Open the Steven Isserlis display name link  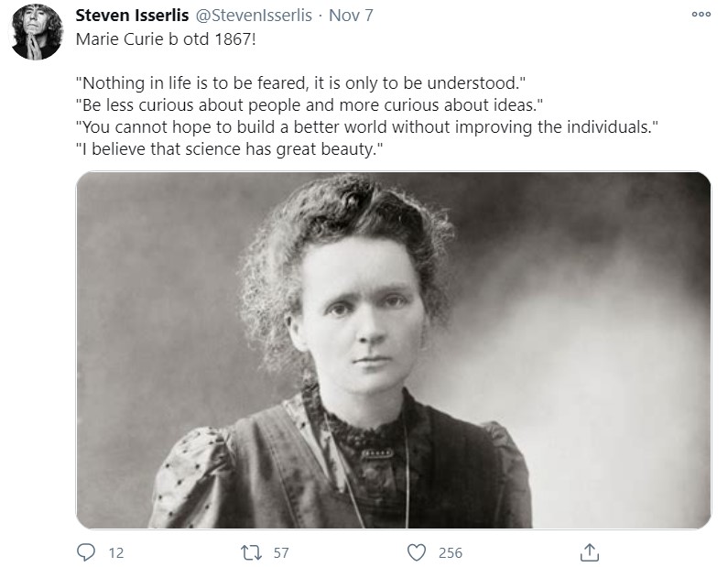132,16
